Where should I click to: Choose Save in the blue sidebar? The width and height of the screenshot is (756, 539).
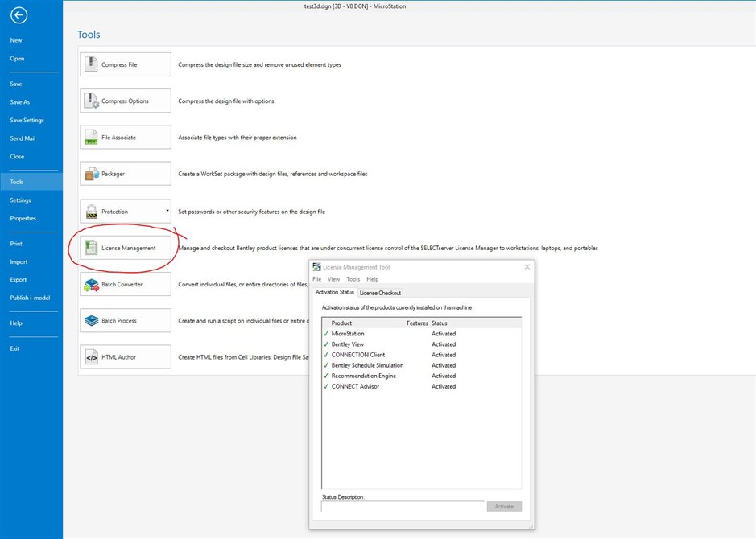coord(16,84)
